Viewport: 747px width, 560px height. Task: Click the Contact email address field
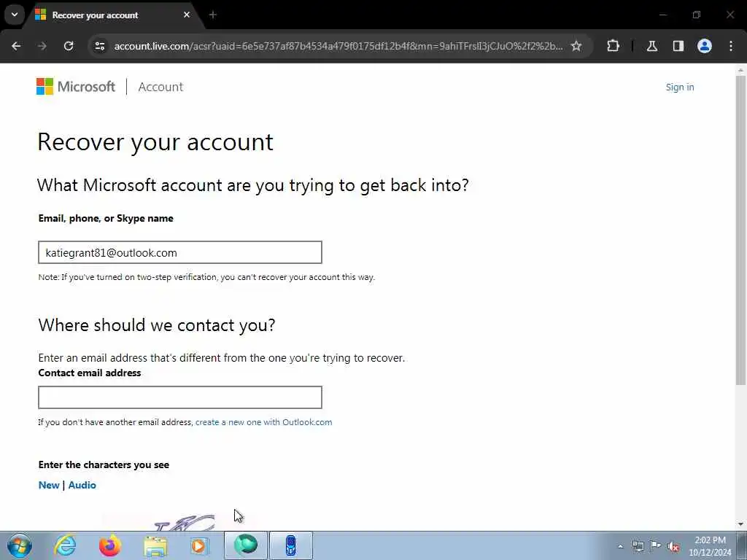coord(180,397)
